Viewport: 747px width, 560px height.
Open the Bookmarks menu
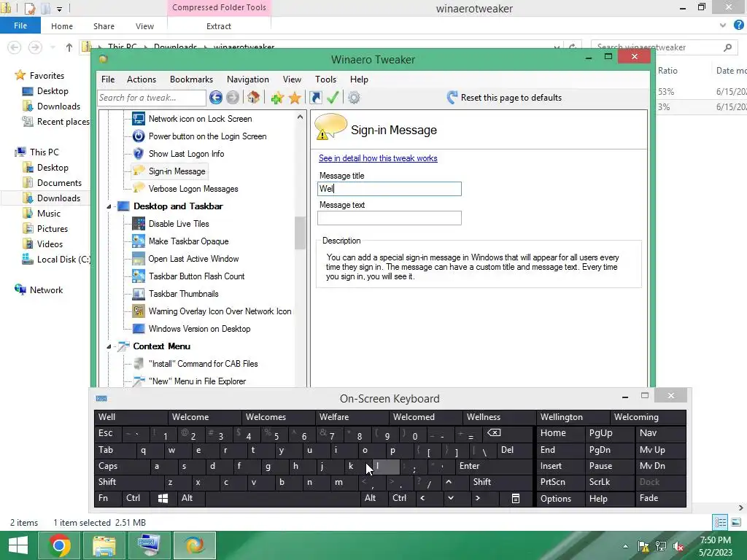[x=192, y=79]
